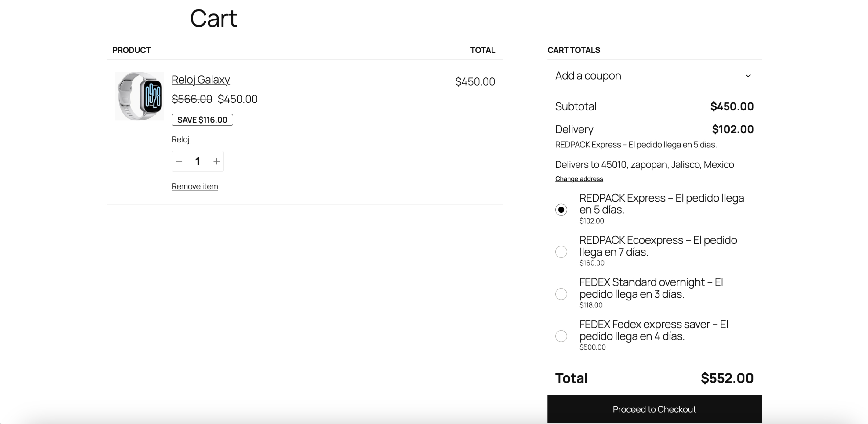868x424 pixels.
Task: Click the $160.00 Ecoexpress price text
Action: [x=592, y=263]
